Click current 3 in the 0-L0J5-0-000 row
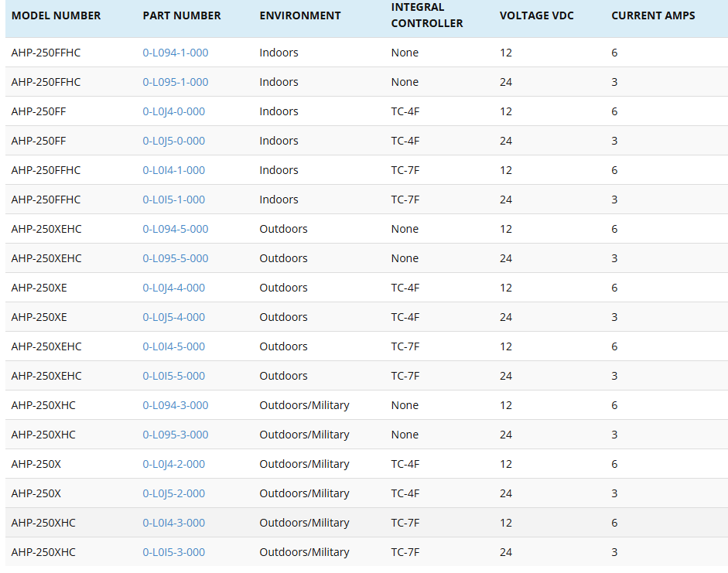728x573 pixels. pos(614,141)
